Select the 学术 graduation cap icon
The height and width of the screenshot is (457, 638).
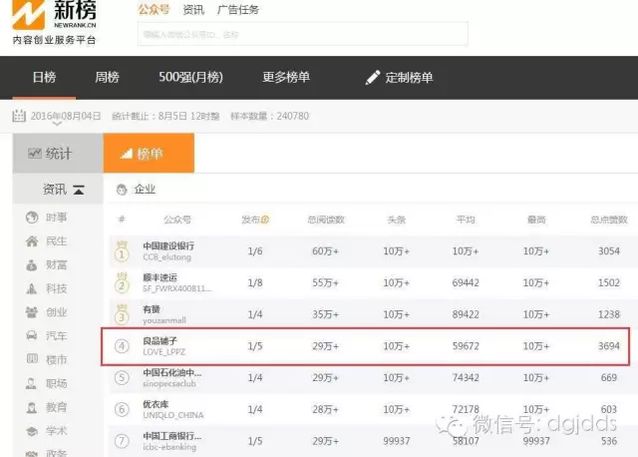point(32,431)
